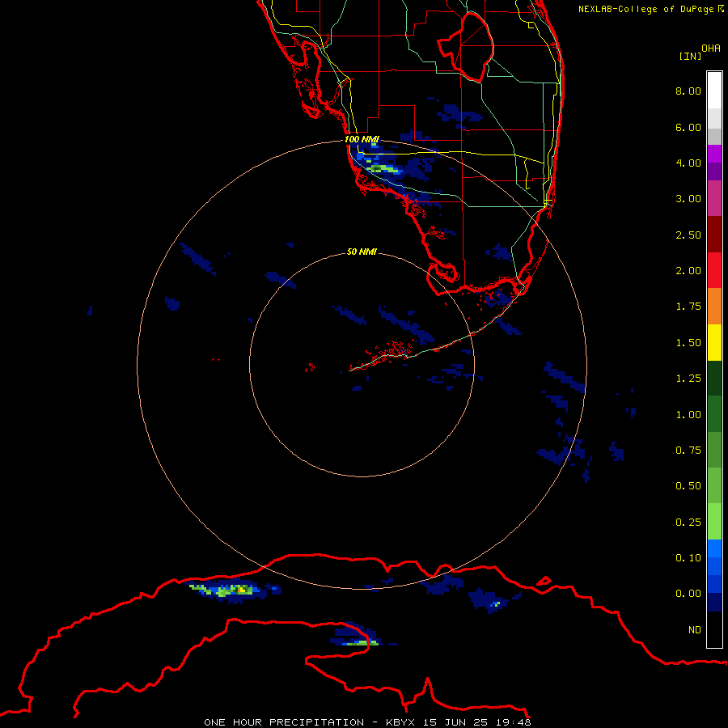Select the 0.50 legend value
Screen dimensions: 728x728
[688, 486]
